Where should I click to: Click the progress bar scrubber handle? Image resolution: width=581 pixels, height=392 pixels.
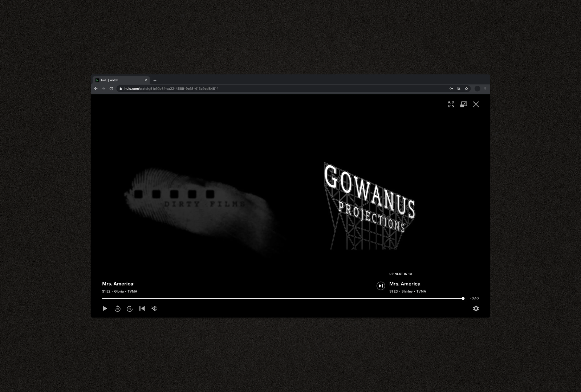(x=463, y=298)
